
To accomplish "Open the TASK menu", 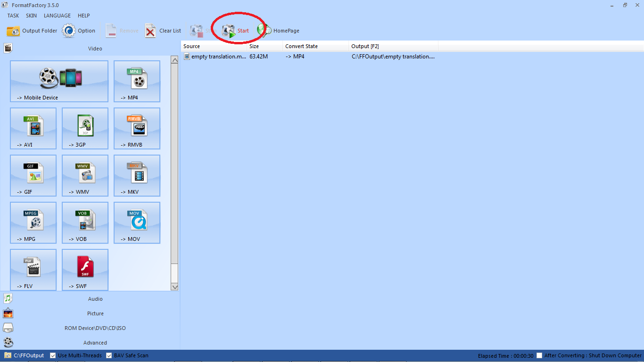I will tap(13, 16).
